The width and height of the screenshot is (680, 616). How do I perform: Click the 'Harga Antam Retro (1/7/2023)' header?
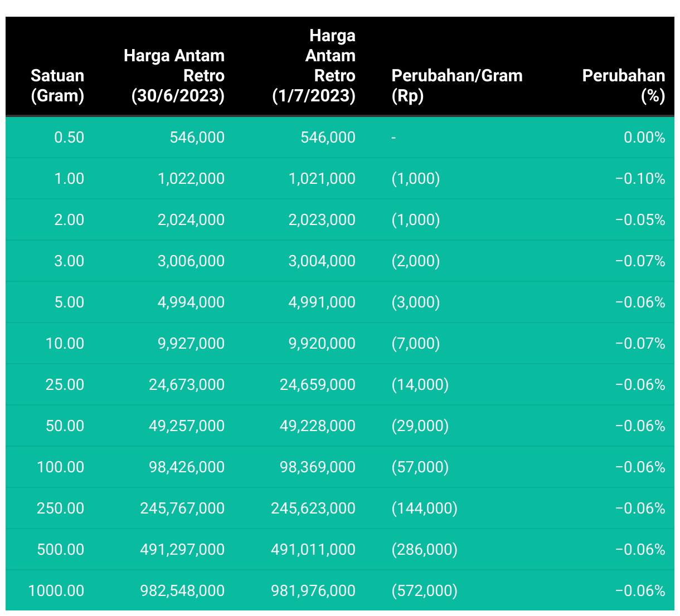[314, 66]
